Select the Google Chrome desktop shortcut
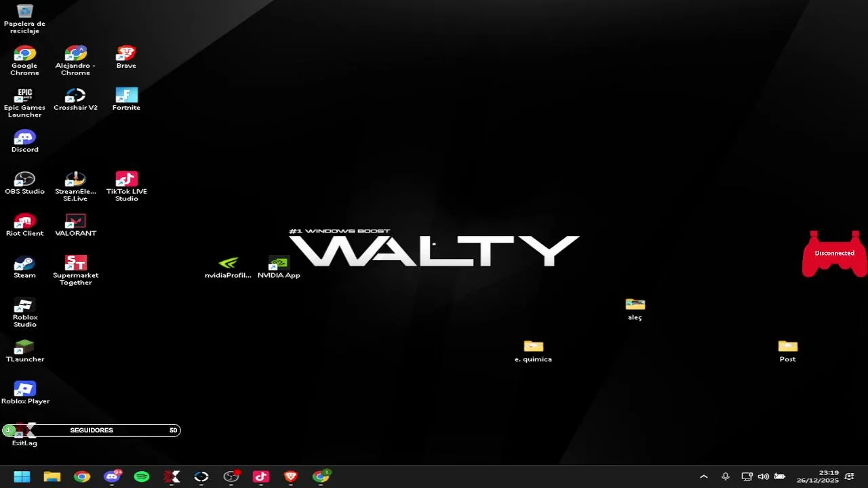The height and width of the screenshot is (488, 868). tap(25, 61)
